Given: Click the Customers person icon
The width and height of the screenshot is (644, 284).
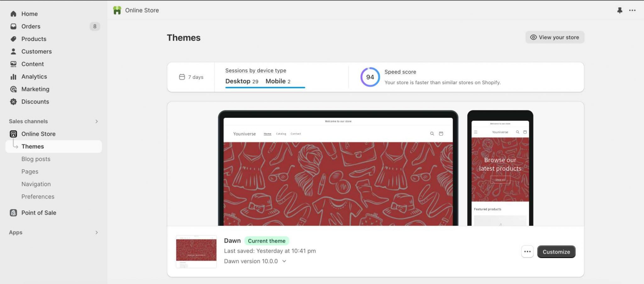Looking at the screenshot, I should pos(13,51).
